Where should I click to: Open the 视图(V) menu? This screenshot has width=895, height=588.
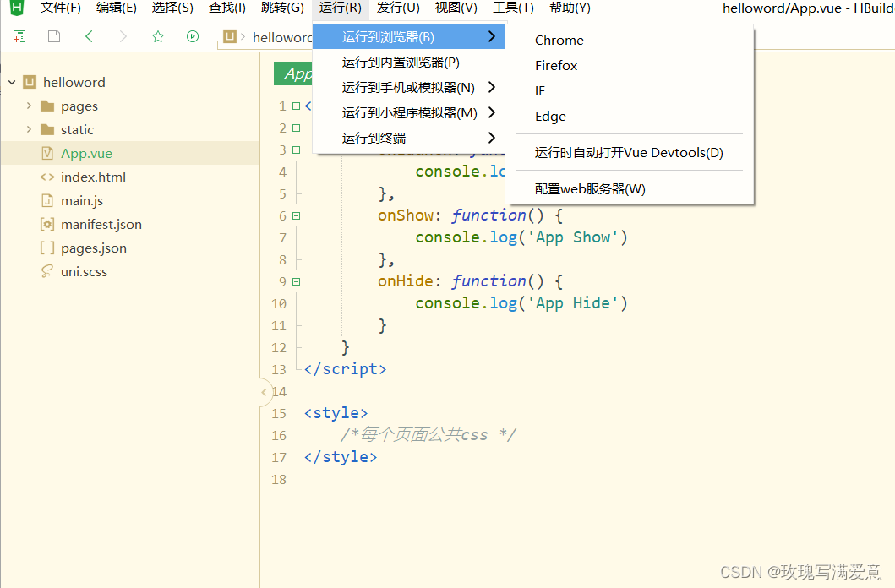coord(456,8)
